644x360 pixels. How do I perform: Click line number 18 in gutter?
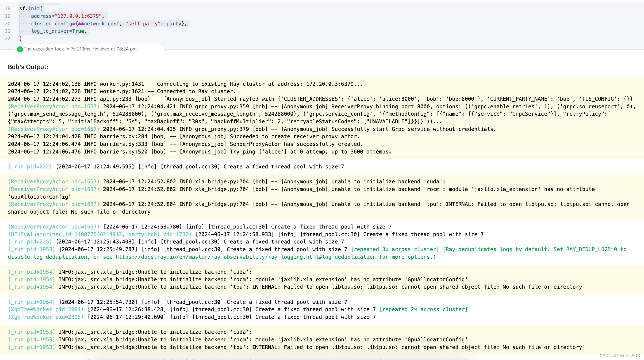coord(8,8)
